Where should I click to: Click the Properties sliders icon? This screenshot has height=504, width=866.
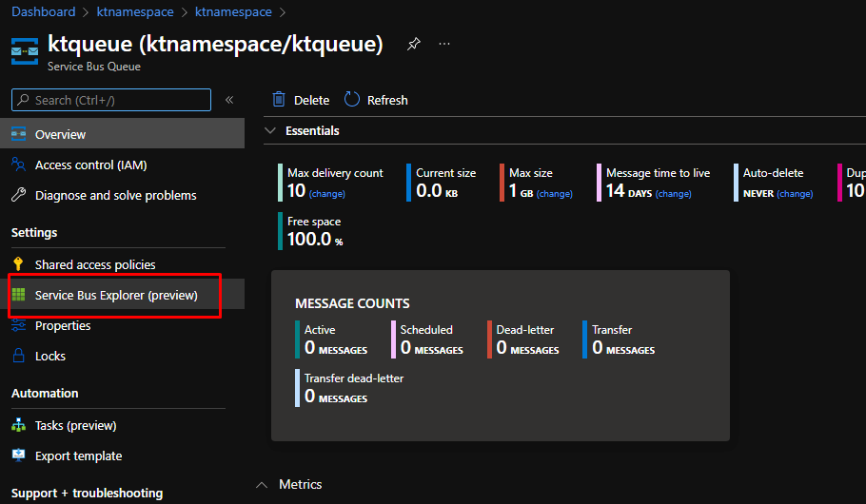(x=18, y=325)
